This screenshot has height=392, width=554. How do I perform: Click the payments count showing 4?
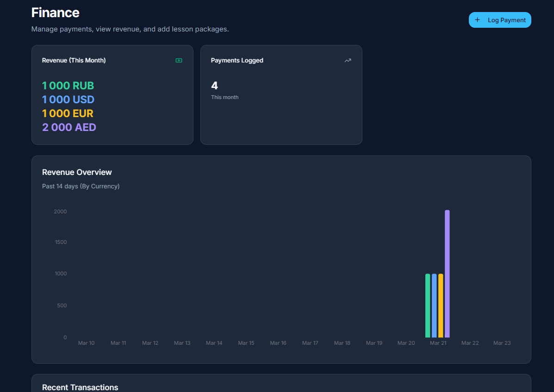pos(214,85)
